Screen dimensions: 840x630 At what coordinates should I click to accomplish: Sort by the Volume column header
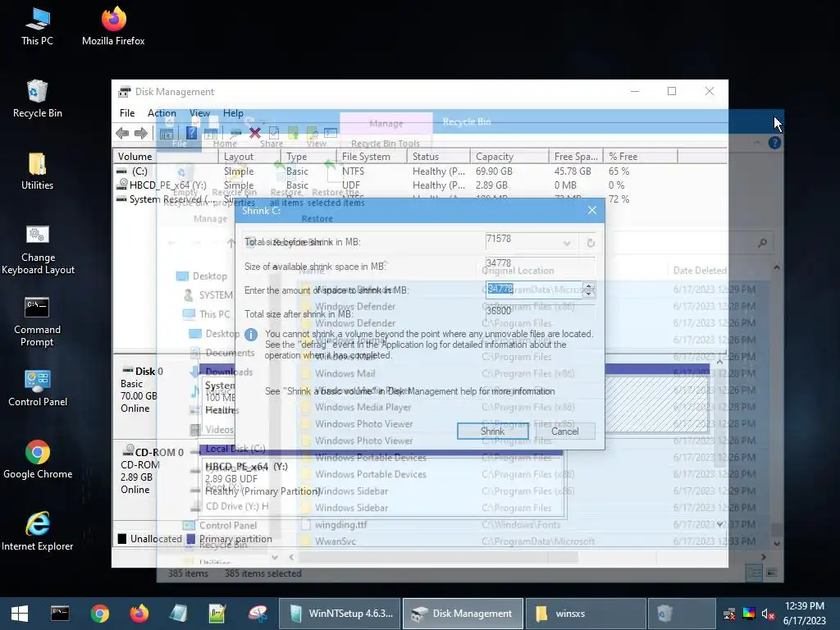point(166,157)
